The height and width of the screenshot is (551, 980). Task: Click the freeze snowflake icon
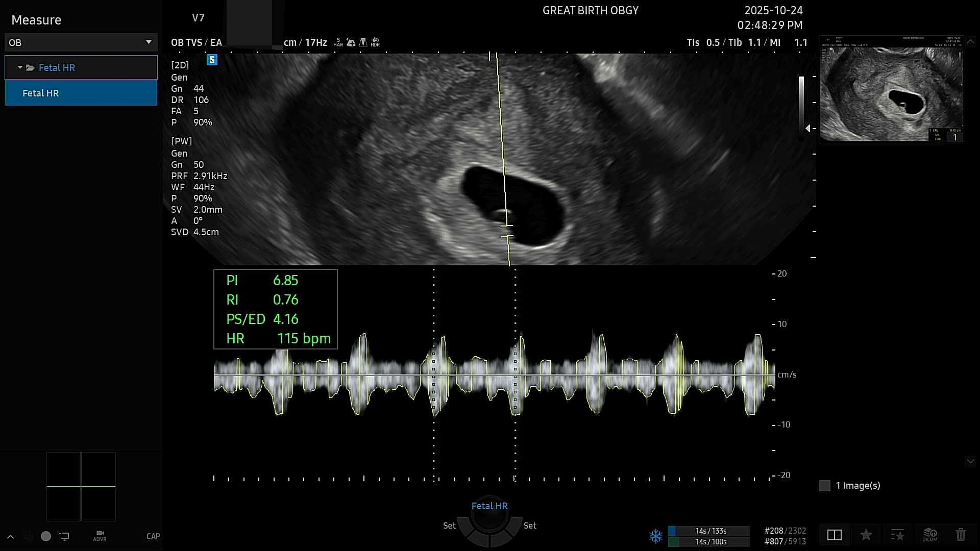pyautogui.click(x=655, y=536)
